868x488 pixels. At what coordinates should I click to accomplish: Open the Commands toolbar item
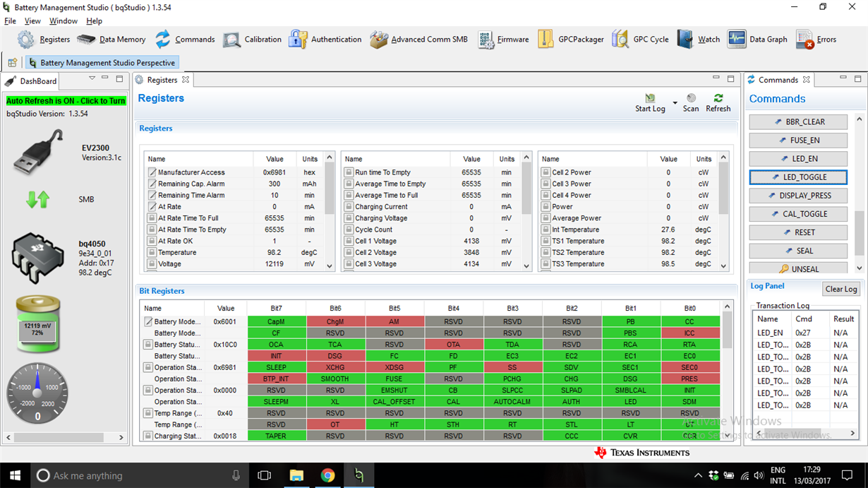[x=185, y=40]
